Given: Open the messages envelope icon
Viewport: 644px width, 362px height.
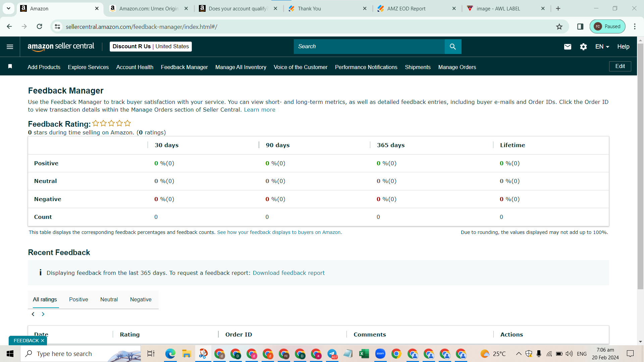Looking at the screenshot, I should click(x=568, y=47).
